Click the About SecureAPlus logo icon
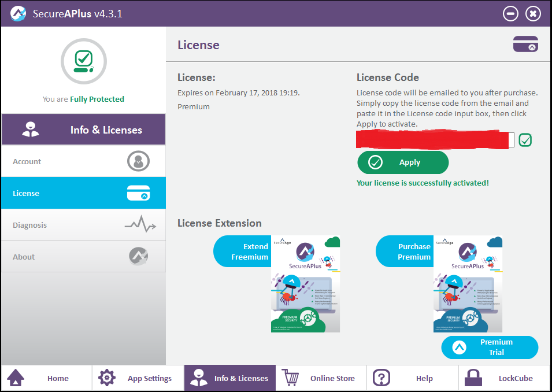 click(x=138, y=256)
